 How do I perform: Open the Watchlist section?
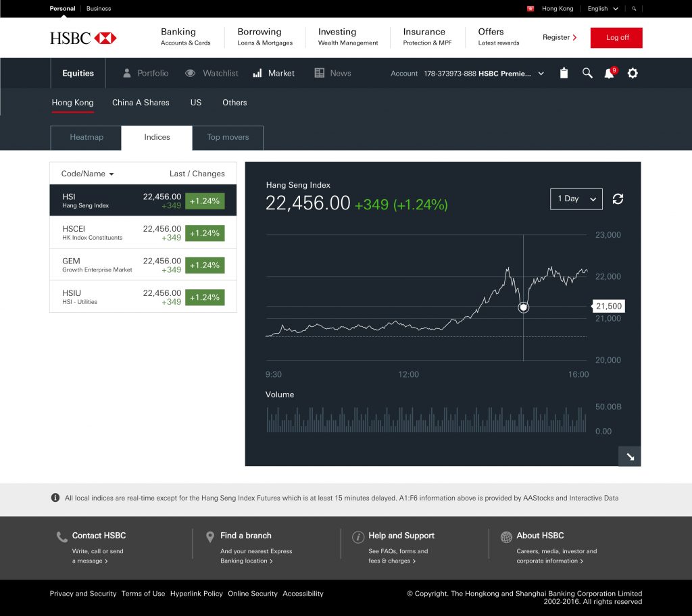click(x=212, y=73)
